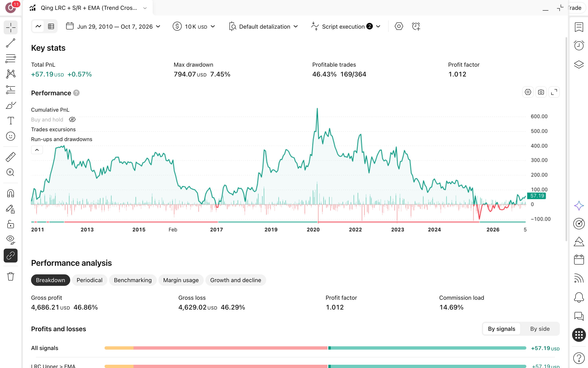Open the 10K USD capital dropdown

tap(194, 26)
